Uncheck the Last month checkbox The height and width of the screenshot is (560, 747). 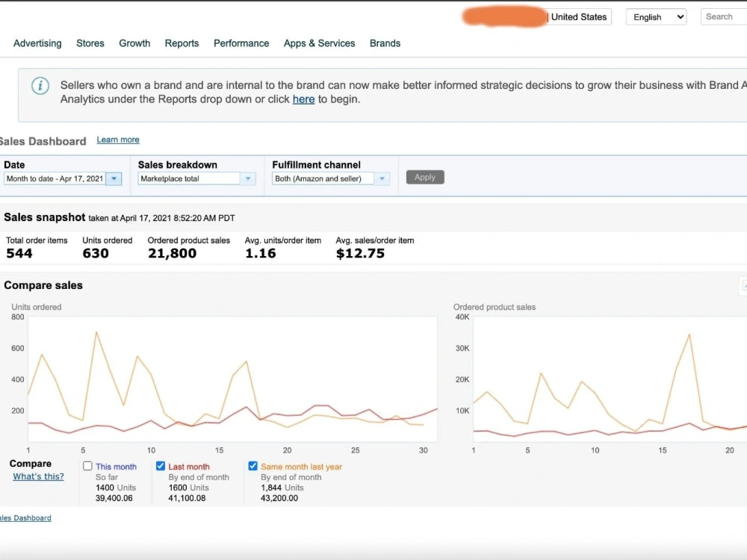pos(161,466)
